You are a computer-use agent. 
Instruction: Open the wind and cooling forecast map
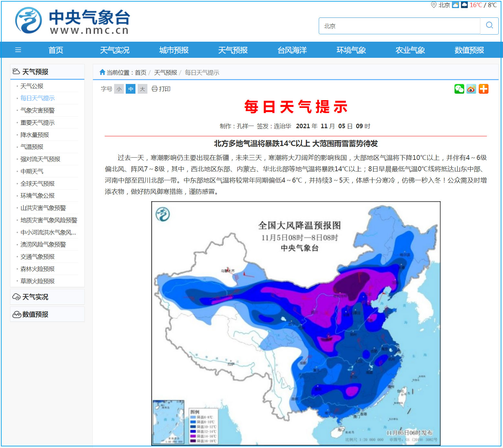pyautogui.click(x=296, y=323)
